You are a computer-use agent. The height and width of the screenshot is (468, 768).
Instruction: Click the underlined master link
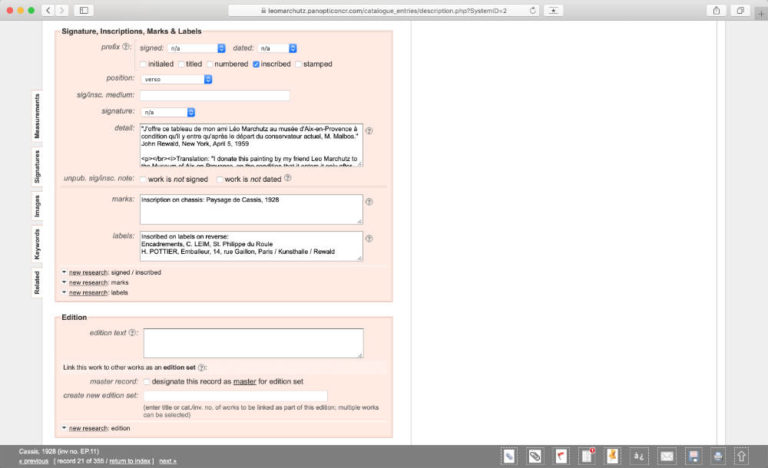(x=245, y=381)
